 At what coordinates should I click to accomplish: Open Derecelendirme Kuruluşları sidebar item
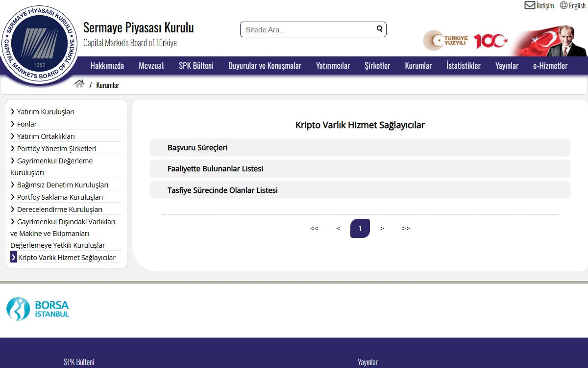[x=59, y=210]
